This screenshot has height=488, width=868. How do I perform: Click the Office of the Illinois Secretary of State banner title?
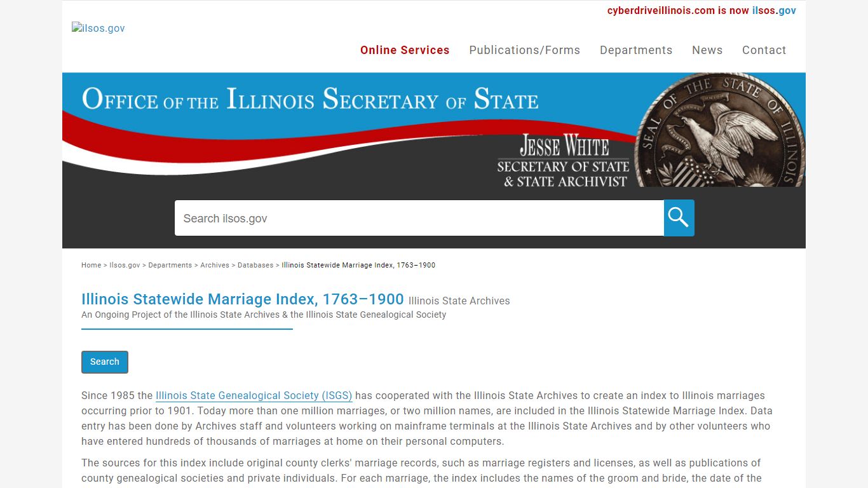(310, 100)
